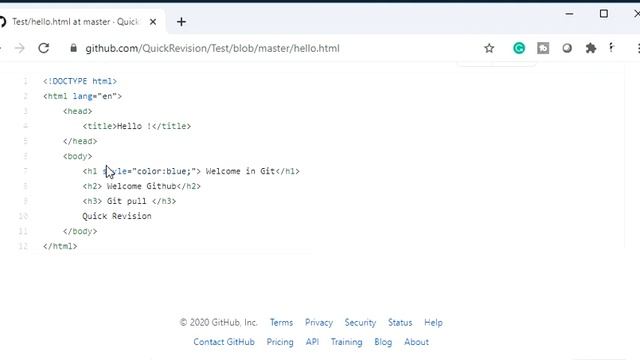Screen dimensions: 640x360
Task: Click the opening <head> tag line
Action: [x=78, y=111]
